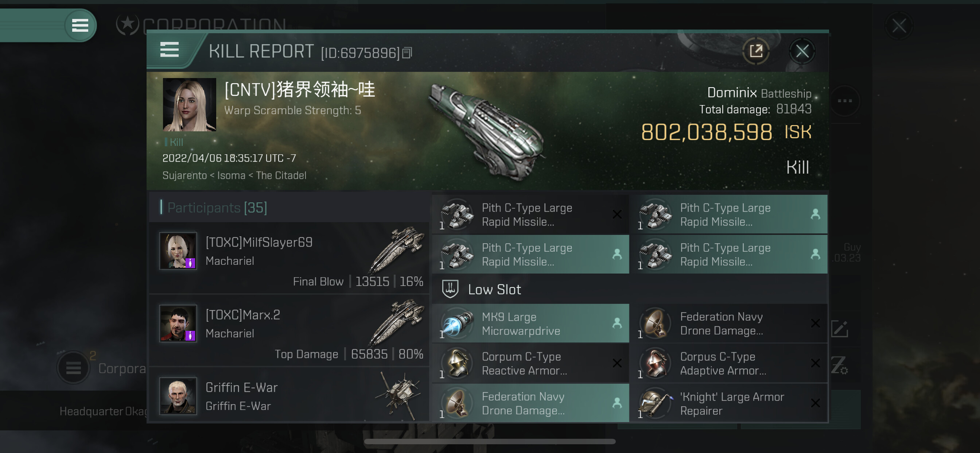Select Corpus C-Type Adaptive Armor module

coord(728,364)
